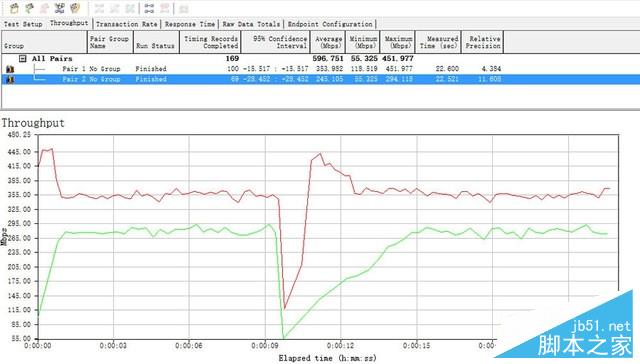This screenshot has width=640, height=364.
Task: Switch to the Test Setup tab
Action: click(23, 24)
